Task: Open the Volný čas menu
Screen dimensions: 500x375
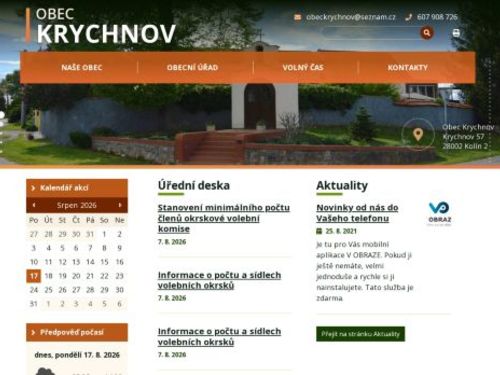Action: pyautogui.click(x=303, y=67)
